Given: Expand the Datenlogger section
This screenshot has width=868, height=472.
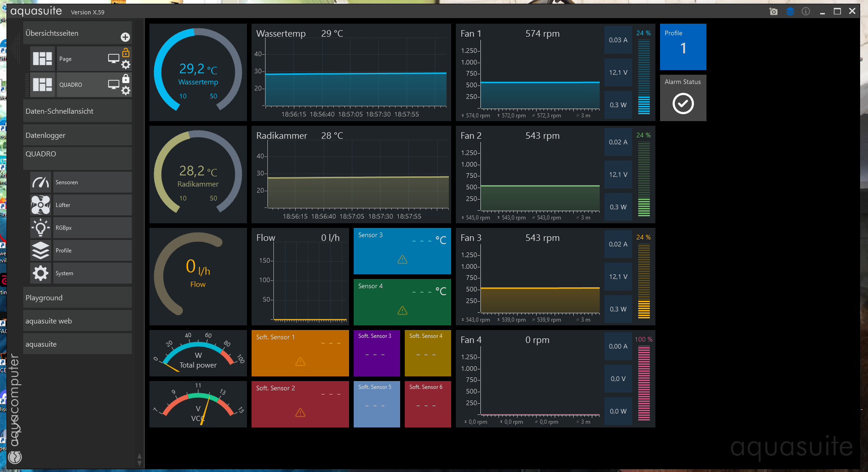Looking at the screenshot, I should pos(78,136).
